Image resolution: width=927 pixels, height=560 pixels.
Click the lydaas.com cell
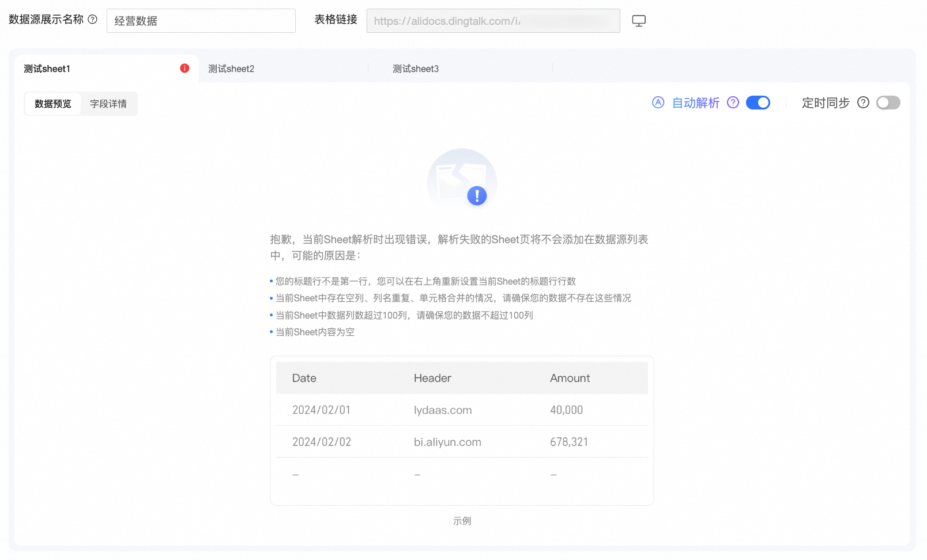tap(443, 410)
